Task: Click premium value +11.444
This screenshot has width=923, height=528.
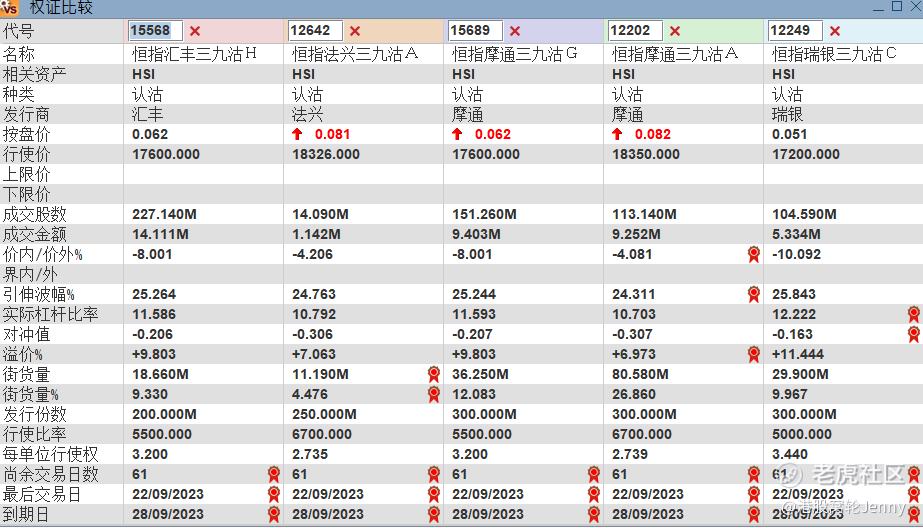Action: [x=798, y=354]
